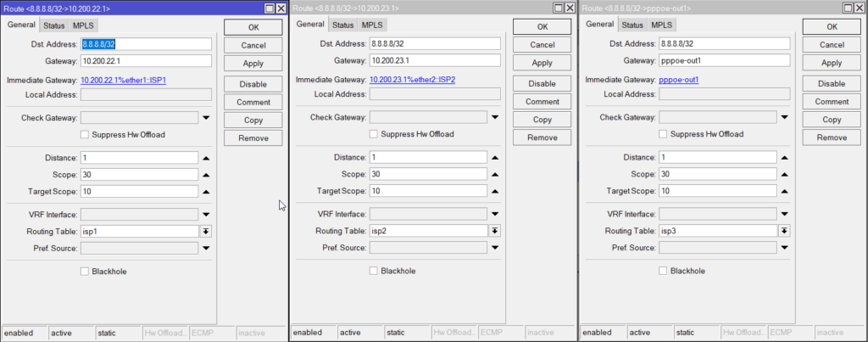Open immediate gateway link 10.200.22.1%ether1::ISP1
This screenshot has height=342, width=868.
pos(124,81)
